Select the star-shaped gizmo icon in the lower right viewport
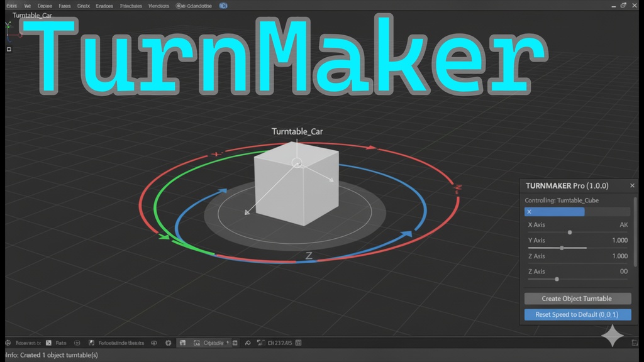Image resolution: width=644 pixels, height=362 pixels. pyautogui.click(x=613, y=336)
